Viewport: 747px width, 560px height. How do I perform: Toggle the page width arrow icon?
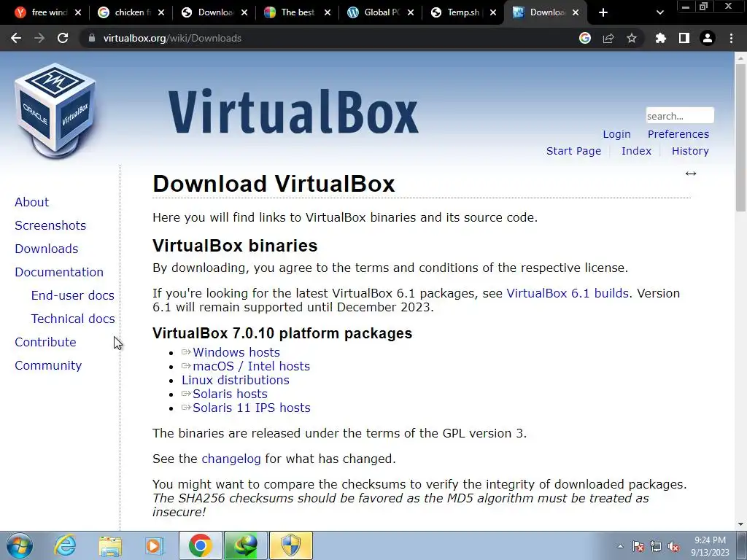(691, 174)
